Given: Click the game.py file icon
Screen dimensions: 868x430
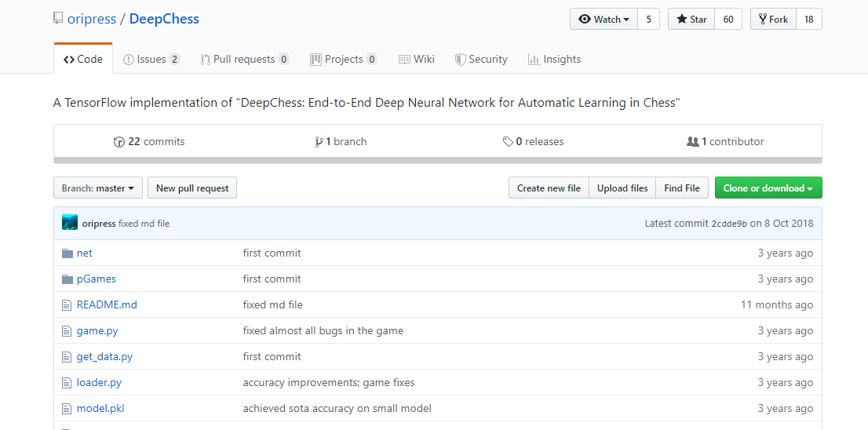Looking at the screenshot, I should click(x=67, y=331).
